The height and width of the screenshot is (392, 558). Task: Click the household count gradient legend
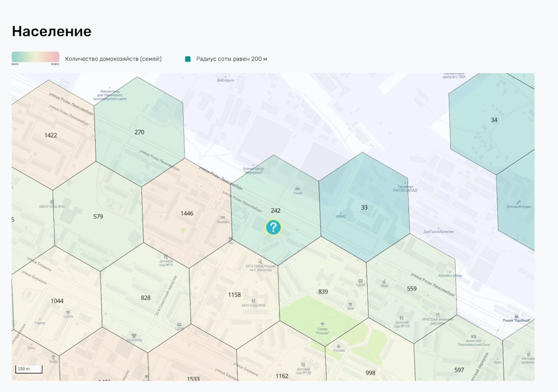[x=36, y=57]
